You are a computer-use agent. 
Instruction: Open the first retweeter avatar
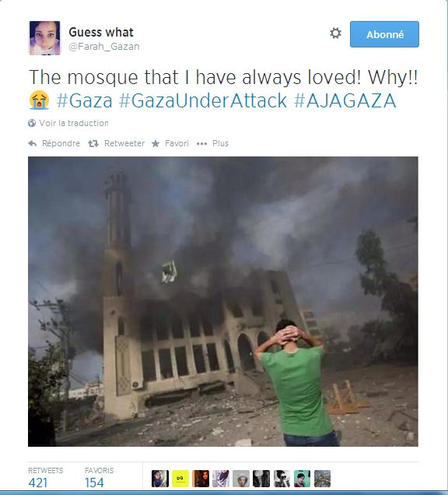(x=160, y=479)
